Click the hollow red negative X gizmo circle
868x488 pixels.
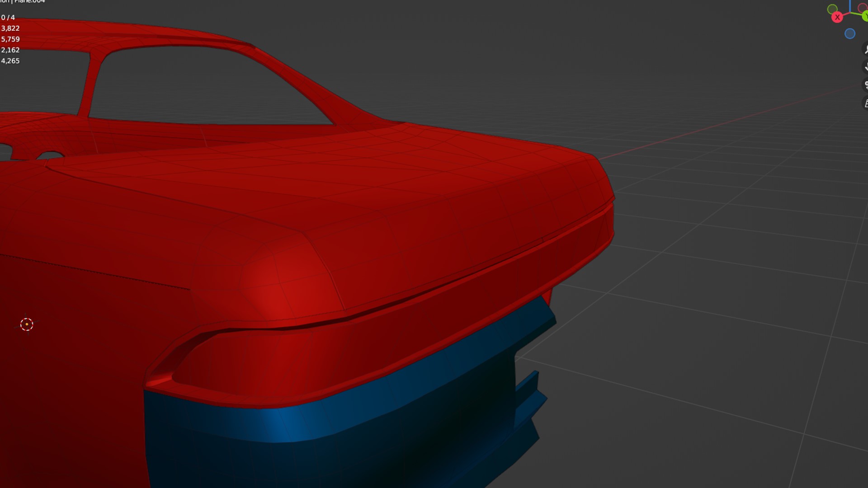point(862,8)
